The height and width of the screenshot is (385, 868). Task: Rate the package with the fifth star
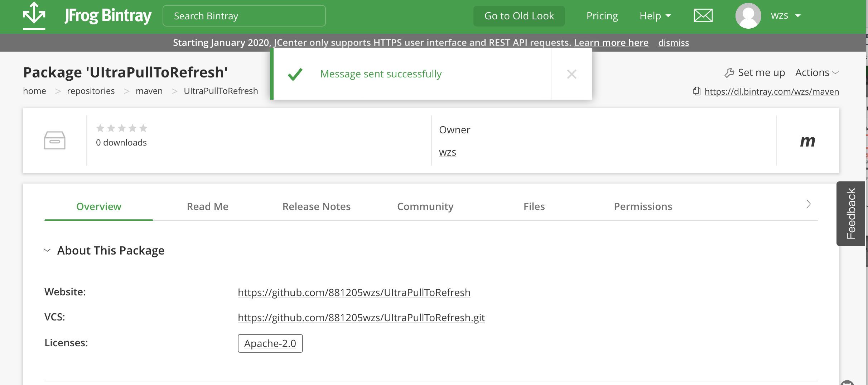click(x=143, y=128)
